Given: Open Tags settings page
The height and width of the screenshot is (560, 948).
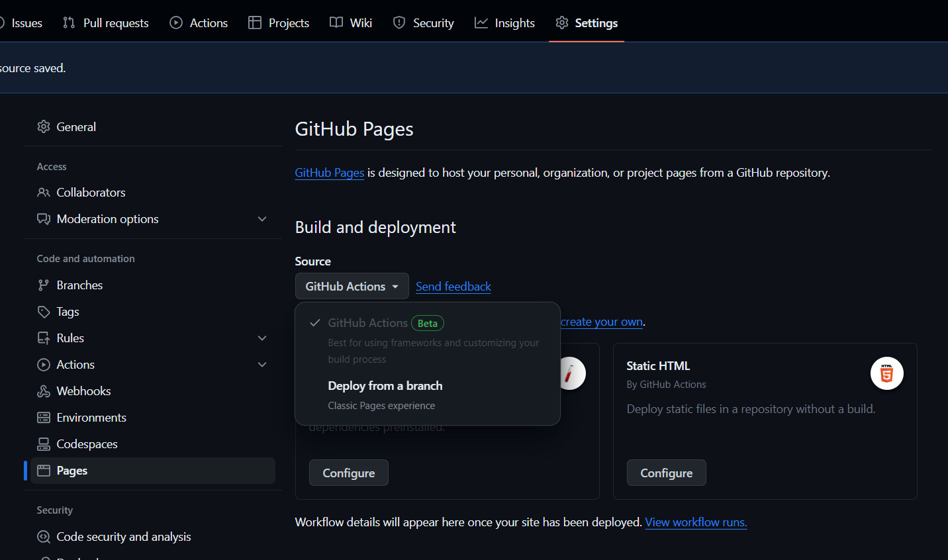Looking at the screenshot, I should pos(153,312).
